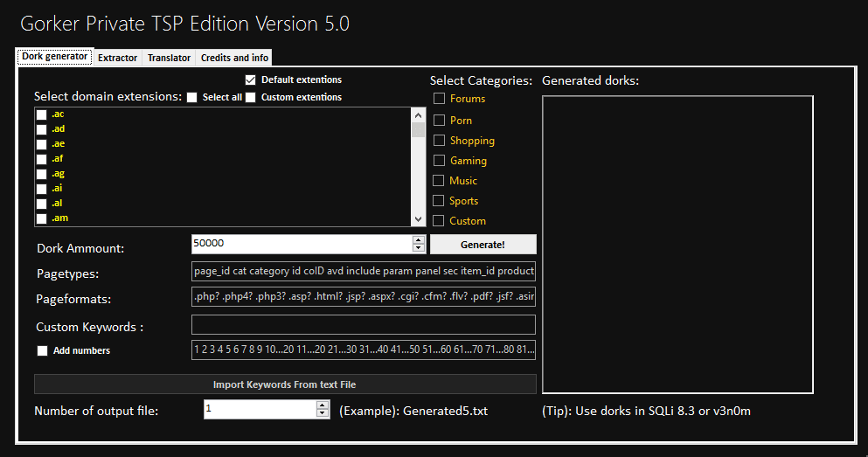Click the extension list scroll up arrow
Image resolution: width=868 pixels, height=457 pixels.
[419, 115]
